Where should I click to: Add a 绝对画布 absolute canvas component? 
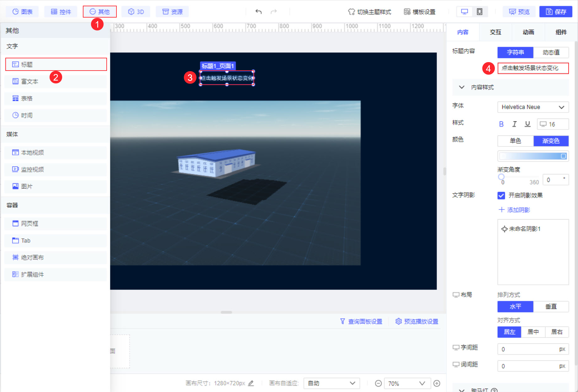pyautogui.click(x=56, y=257)
